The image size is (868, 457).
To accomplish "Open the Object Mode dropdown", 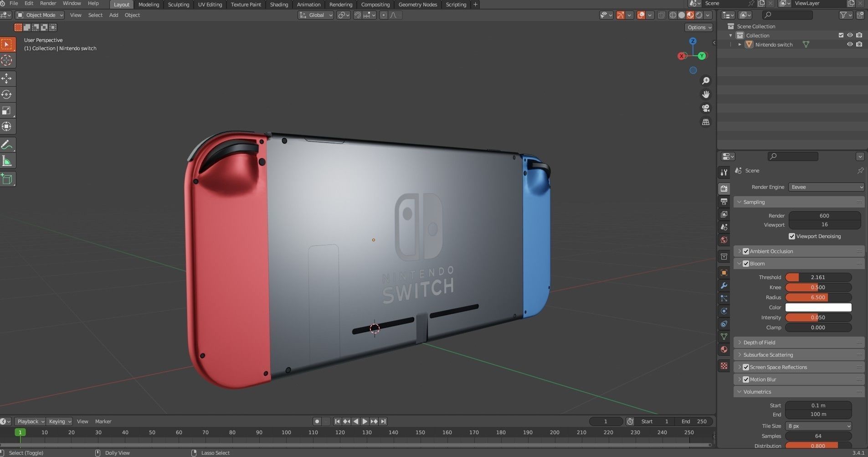I will point(40,15).
